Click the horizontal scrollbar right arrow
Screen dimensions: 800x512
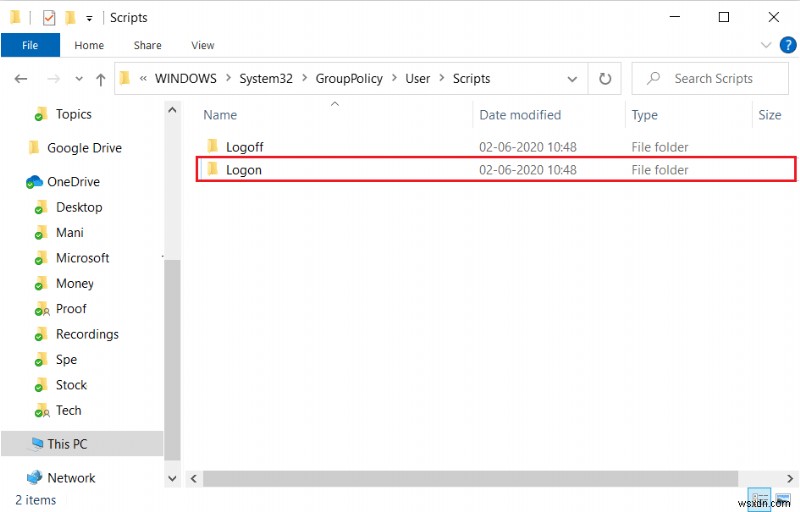pyautogui.click(x=789, y=478)
